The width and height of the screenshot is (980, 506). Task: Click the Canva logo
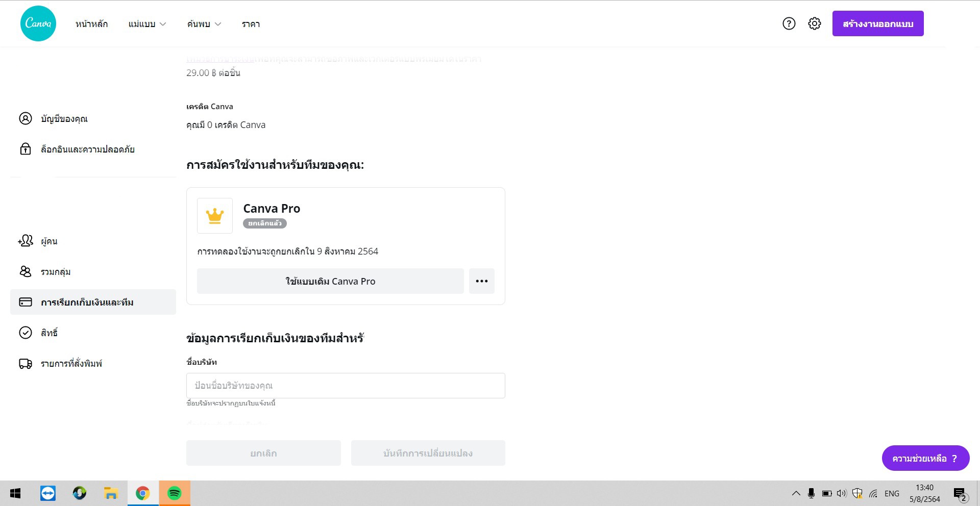[x=38, y=23]
